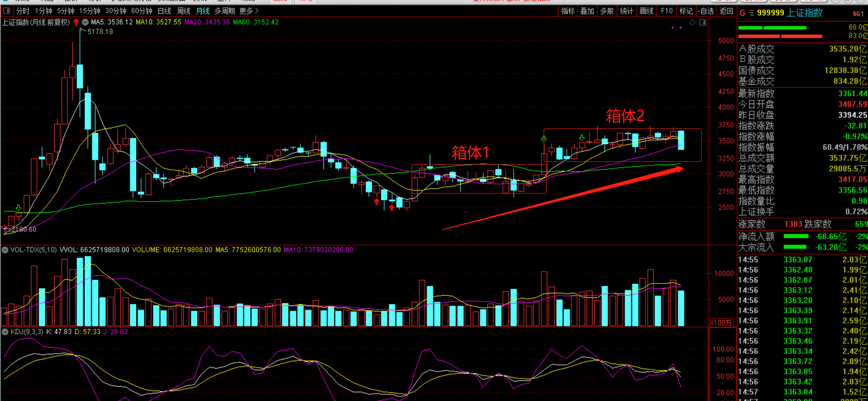
Task: Toggle the -自选 watchlist button
Action: (x=706, y=11)
